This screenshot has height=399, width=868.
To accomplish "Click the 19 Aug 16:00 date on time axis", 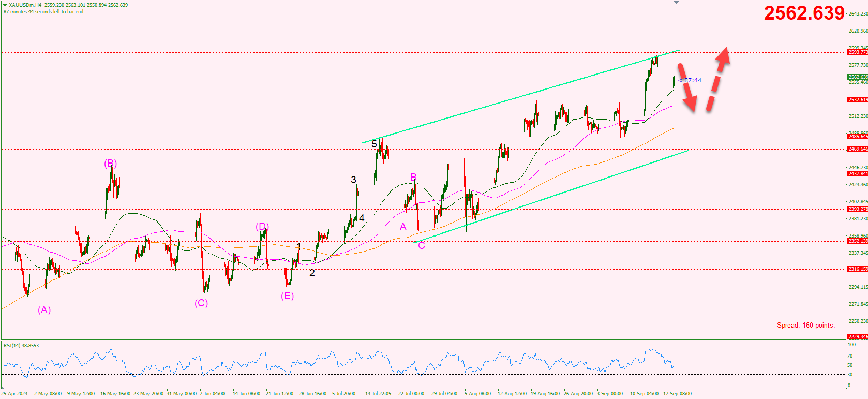I will [x=545, y=394].
